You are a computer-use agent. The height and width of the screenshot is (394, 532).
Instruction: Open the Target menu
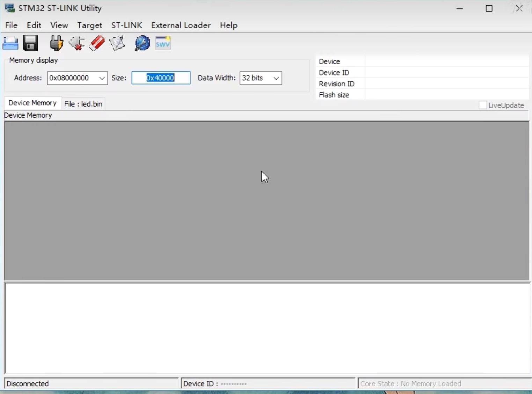[89, 25]
